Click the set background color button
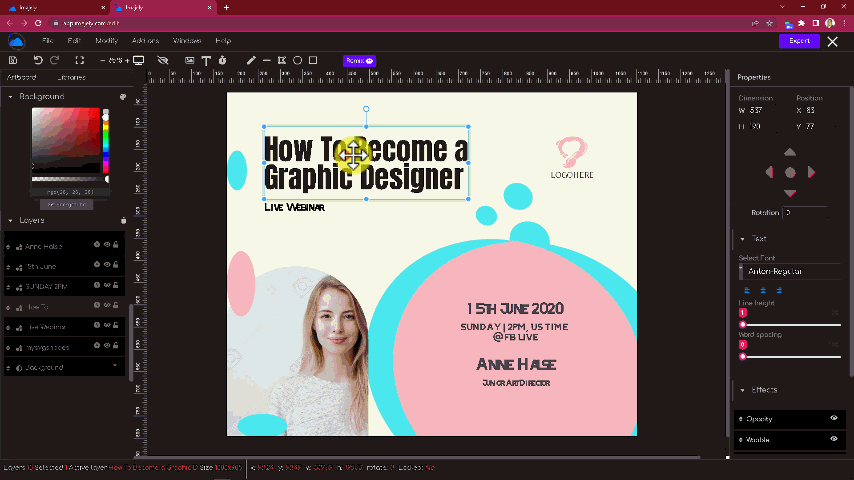This screenshot has width=854, height=480. click(66, 205)
